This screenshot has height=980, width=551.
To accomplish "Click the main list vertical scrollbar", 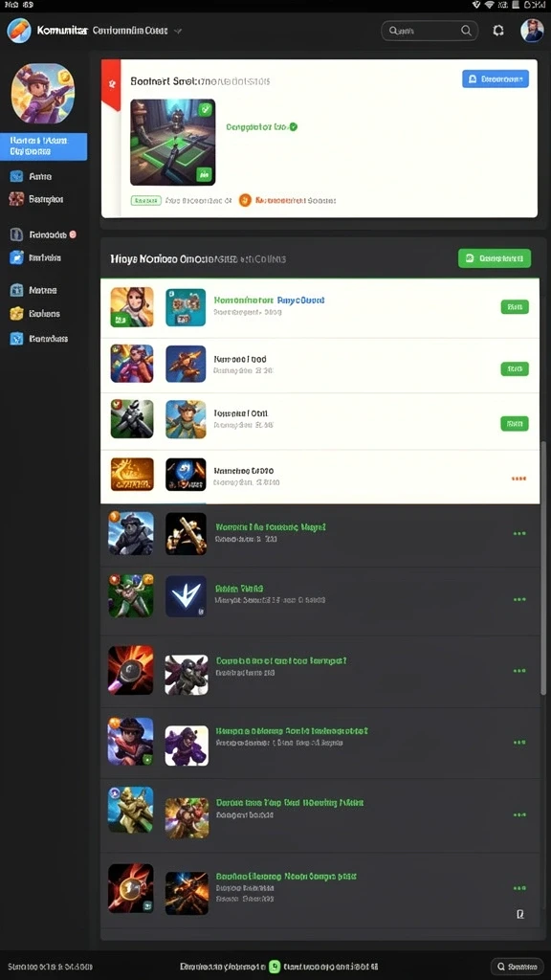I will point(543,568).
